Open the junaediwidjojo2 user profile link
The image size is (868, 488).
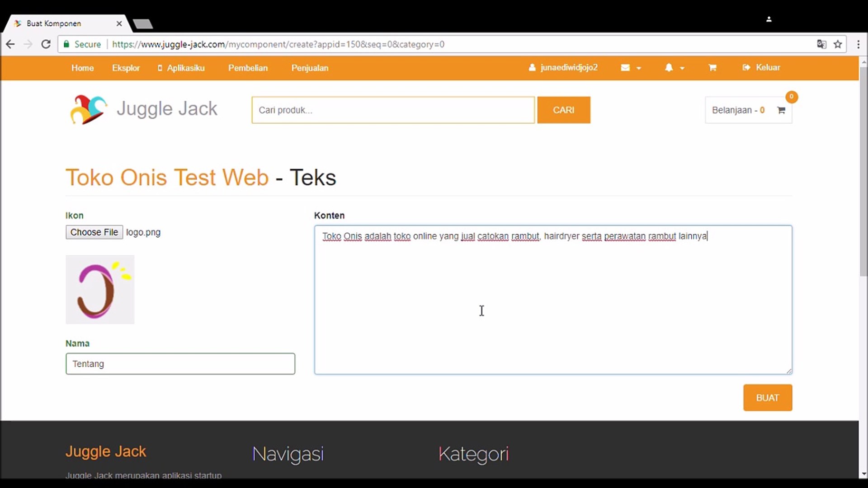(x=563, y=67)
